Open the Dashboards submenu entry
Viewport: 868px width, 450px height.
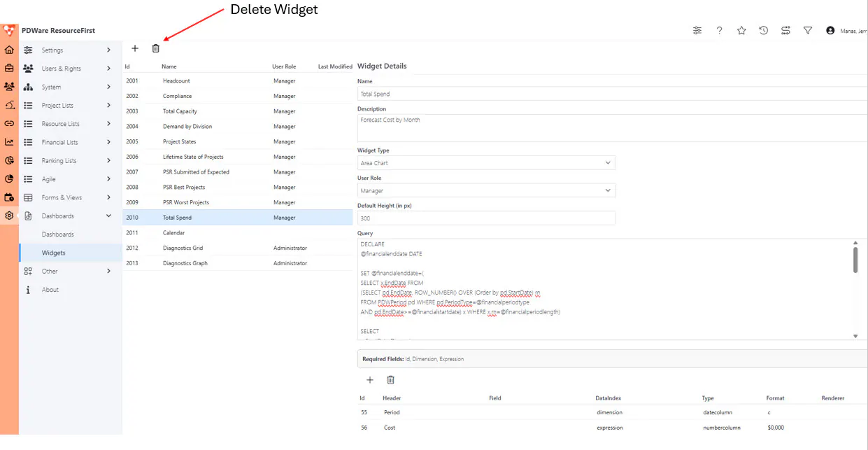(x=71, y=234)
